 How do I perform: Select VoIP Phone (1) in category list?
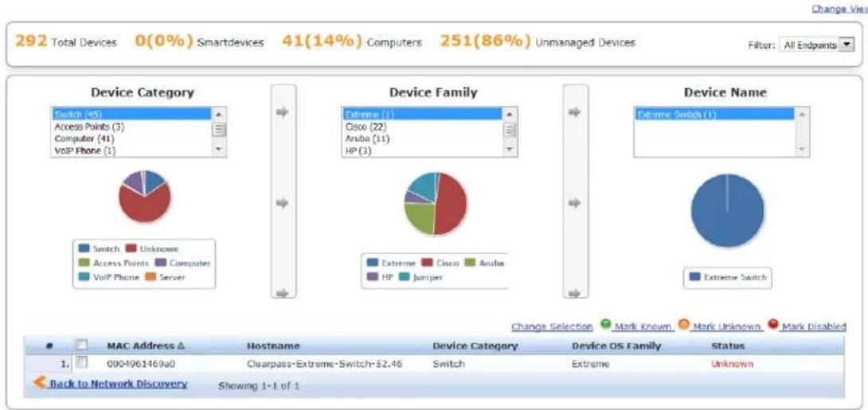[131, 150]
